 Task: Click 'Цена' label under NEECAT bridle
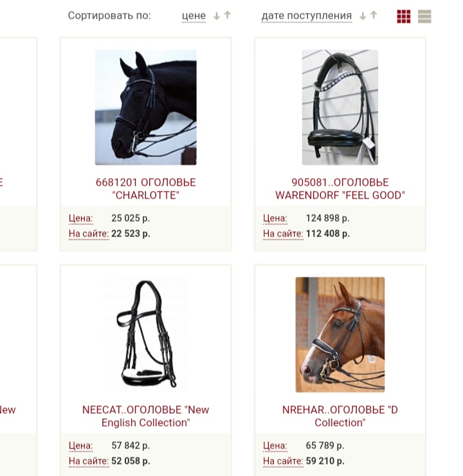click(81, 446)
